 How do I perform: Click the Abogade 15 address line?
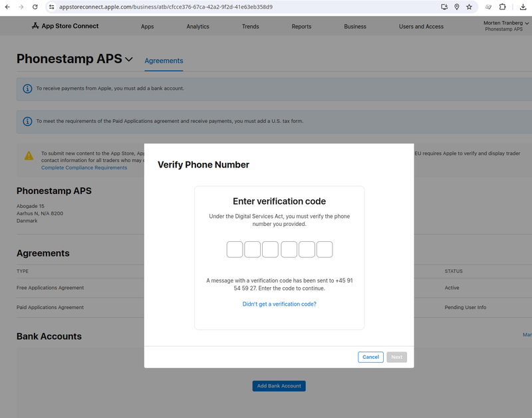pos(30,206)
